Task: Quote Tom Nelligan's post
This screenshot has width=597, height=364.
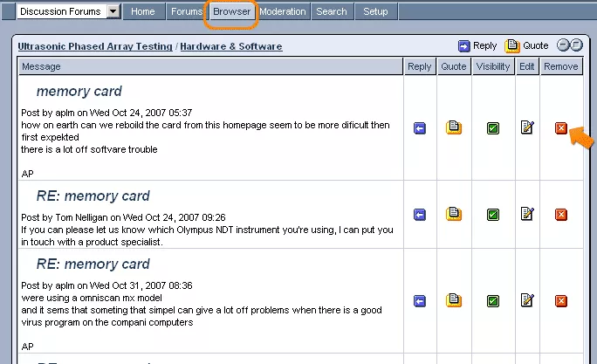Action: 454,214
